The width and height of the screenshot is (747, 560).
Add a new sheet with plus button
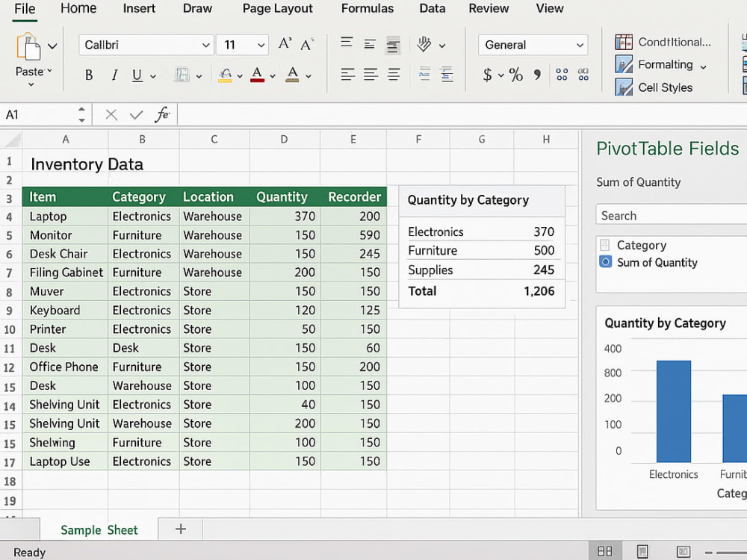181,529
